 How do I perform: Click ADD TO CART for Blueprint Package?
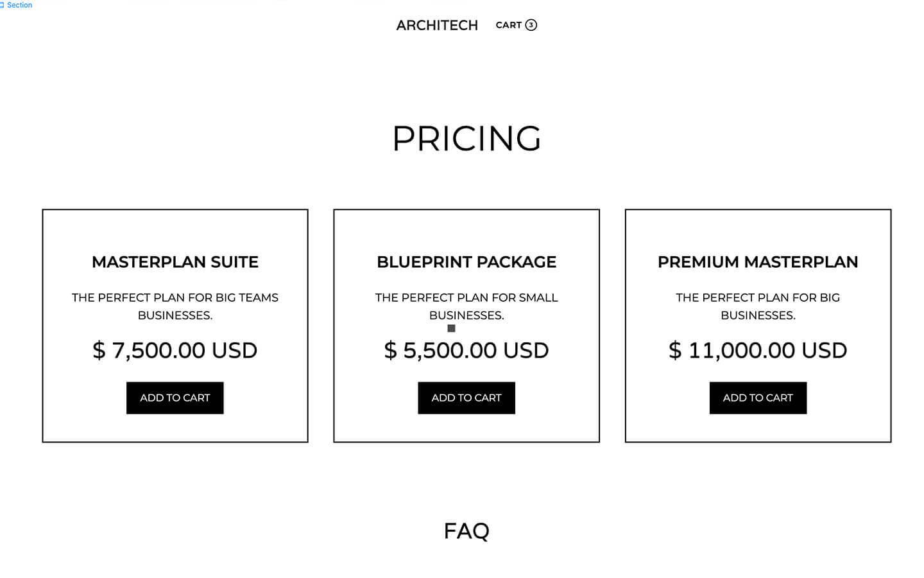466,398
